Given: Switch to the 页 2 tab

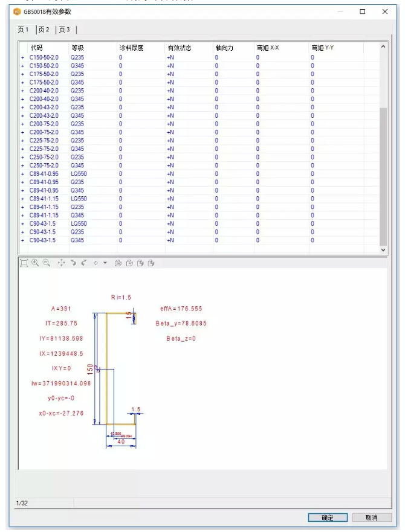Looking at the screenshot, I should pos(44,30).
